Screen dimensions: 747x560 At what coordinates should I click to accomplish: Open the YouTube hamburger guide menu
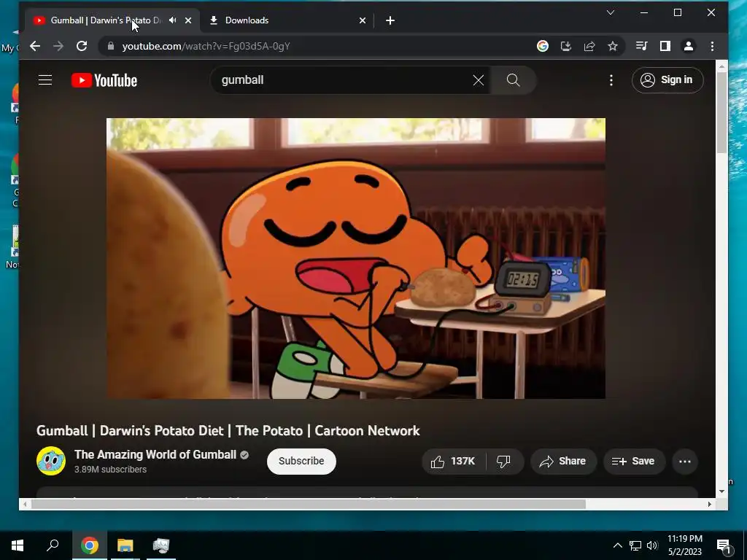pos(45,80)
